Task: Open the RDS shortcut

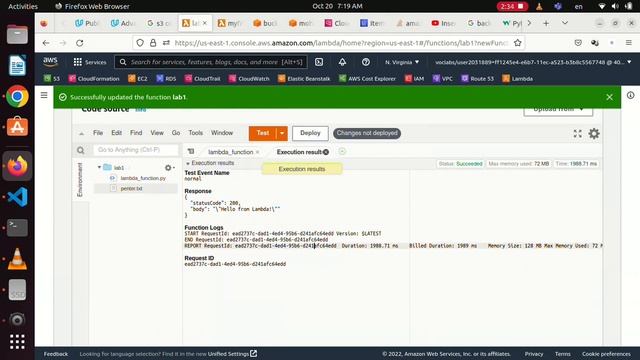Action: [166, 78]
